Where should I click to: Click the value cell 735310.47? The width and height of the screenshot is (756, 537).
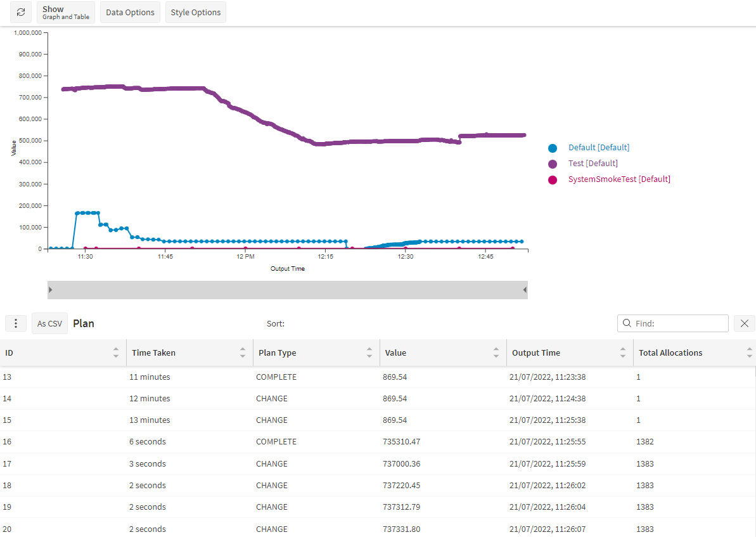[402, 442]
